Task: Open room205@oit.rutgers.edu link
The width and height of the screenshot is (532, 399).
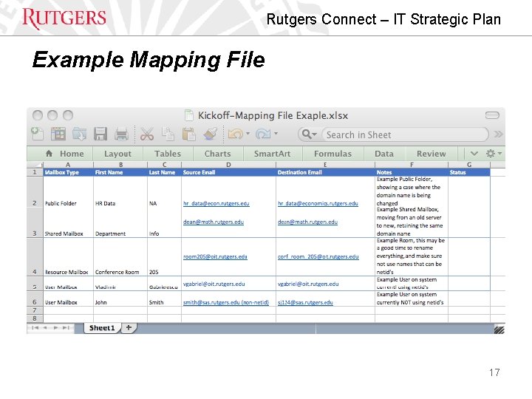Action: click(215, 256)
